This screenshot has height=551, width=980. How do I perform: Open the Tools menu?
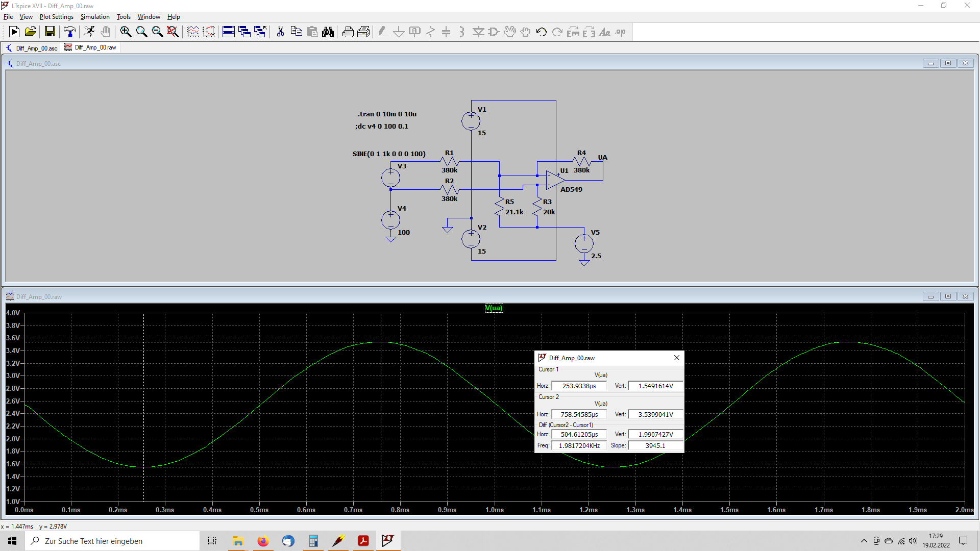[x=124, y=17]
